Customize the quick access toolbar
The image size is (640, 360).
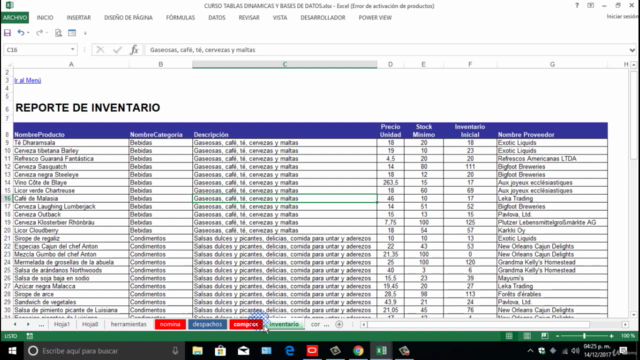85,33
